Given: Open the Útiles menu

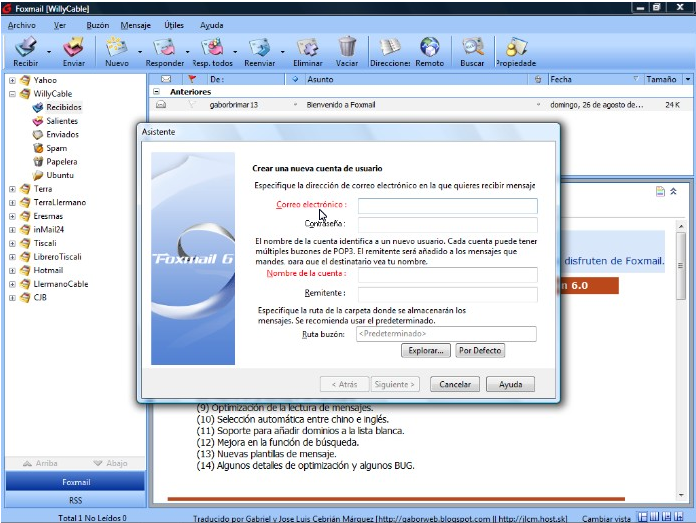Looking at the screenshot, I should coord(174,25).
